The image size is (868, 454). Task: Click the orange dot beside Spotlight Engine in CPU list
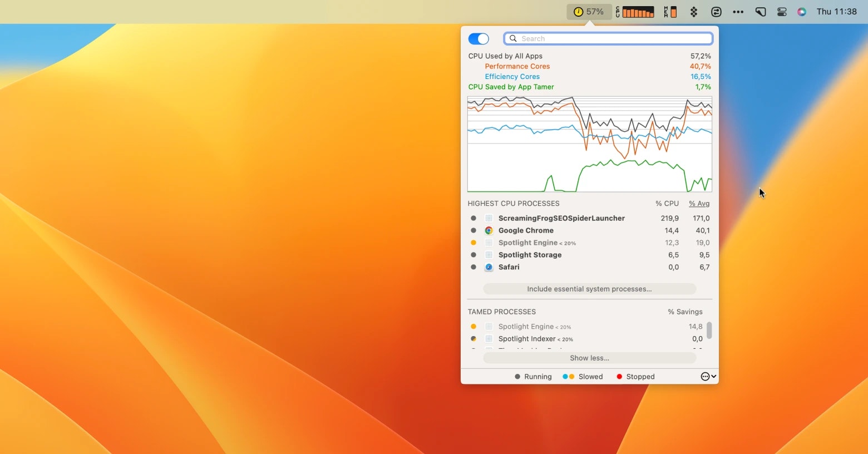tap(474, 243)
